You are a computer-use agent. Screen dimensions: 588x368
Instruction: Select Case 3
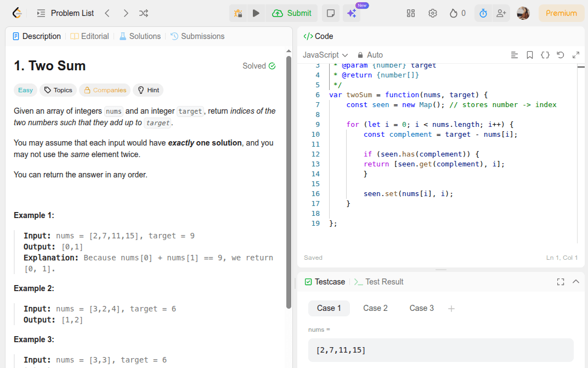tap(421, 308)
